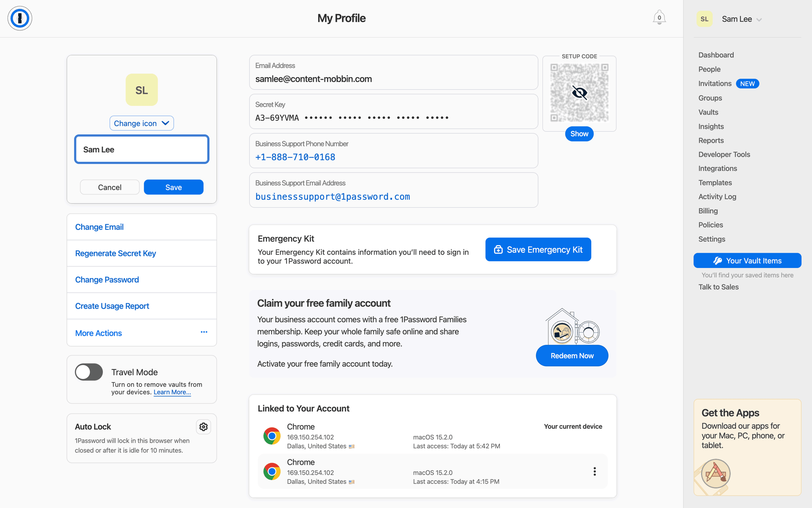Viewport: 812px width, 508px height.
Task: Go to People in the sidebar
Action: 709,69
